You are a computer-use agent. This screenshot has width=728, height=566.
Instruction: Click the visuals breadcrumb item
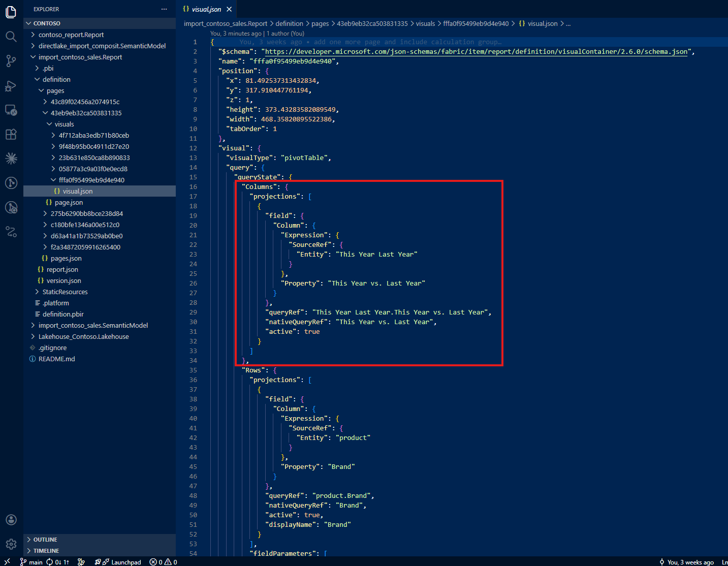click(425, 23)
